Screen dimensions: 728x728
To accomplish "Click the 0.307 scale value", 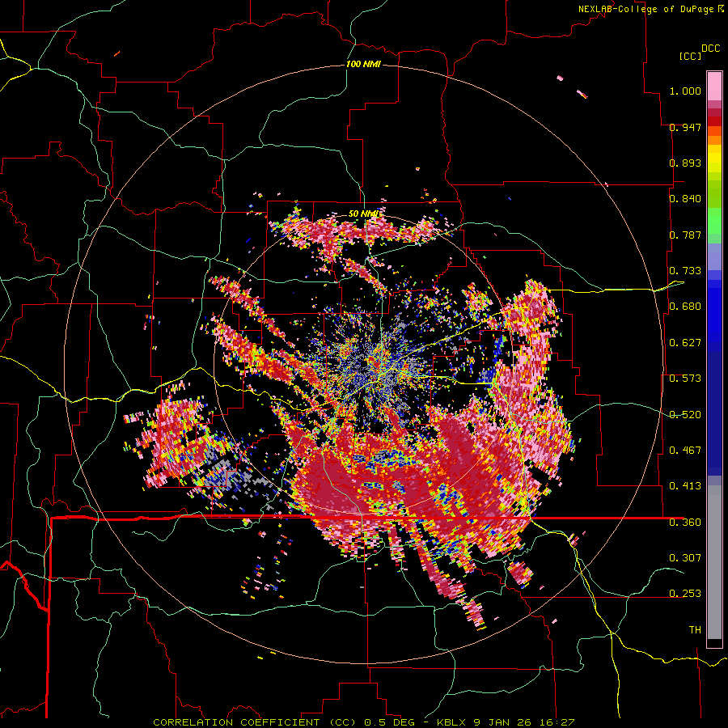I will pyautogui.click(x=685, y=557).
